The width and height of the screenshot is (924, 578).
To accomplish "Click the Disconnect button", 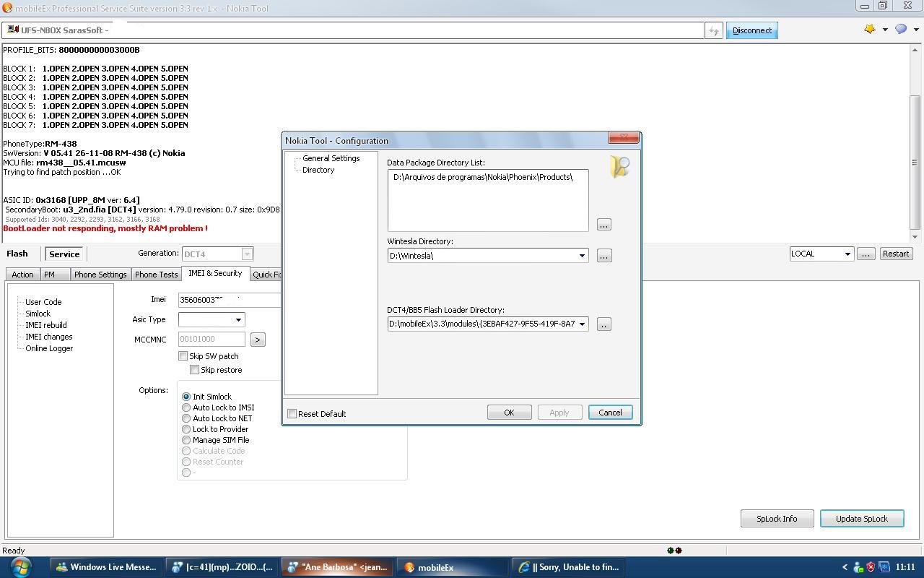I will click(x=752, y=30).
